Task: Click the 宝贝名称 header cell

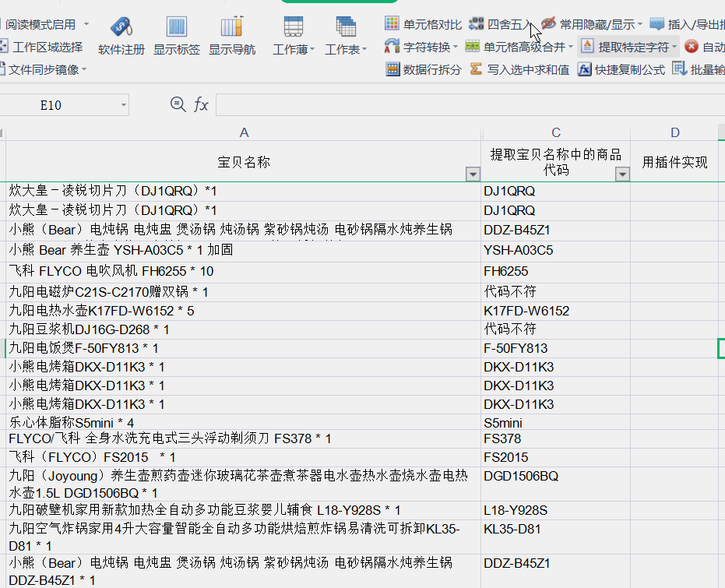Action: 244,162
